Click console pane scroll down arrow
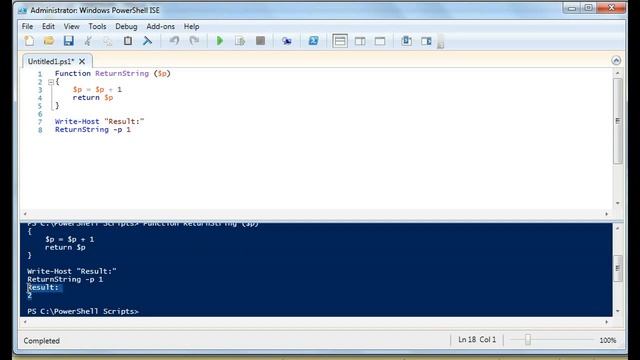 pyautogui.click(x=618, y=311)
